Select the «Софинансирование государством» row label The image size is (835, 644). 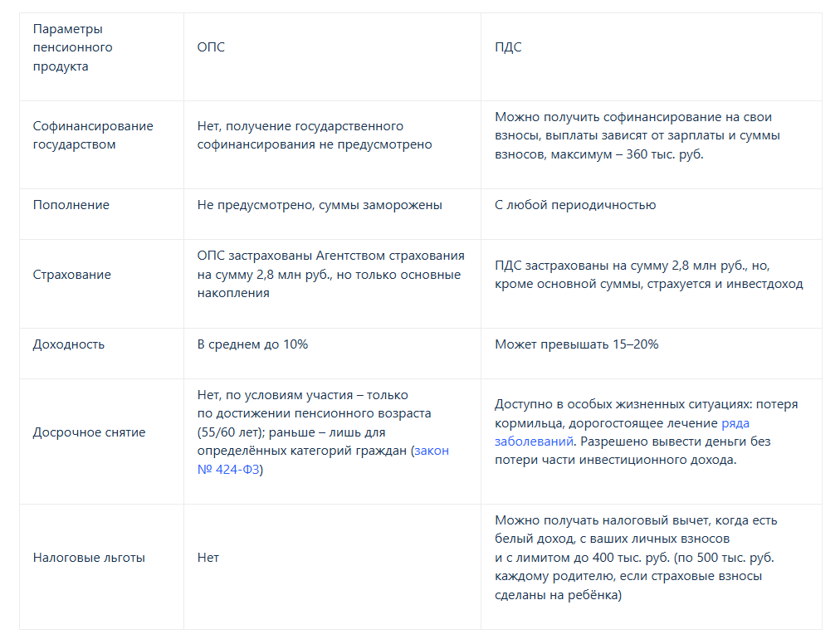93,135
